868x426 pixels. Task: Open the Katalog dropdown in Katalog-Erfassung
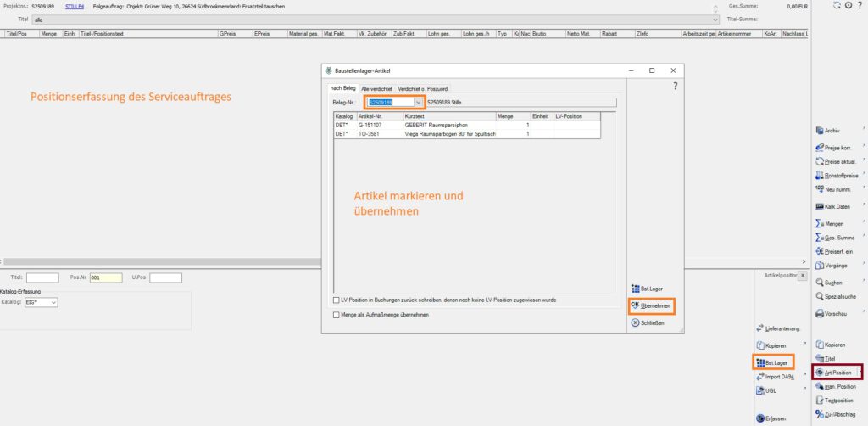click(54, 302)
